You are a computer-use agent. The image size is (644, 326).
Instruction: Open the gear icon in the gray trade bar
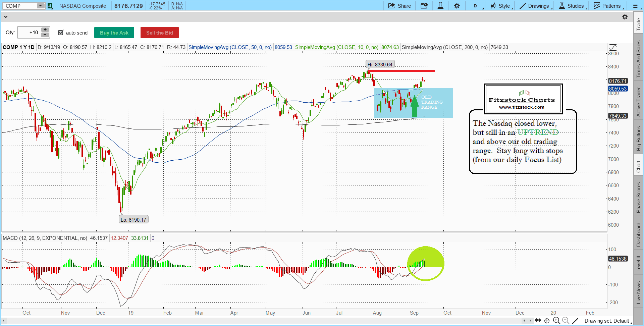pyautogui.click(x=625, y=17)
